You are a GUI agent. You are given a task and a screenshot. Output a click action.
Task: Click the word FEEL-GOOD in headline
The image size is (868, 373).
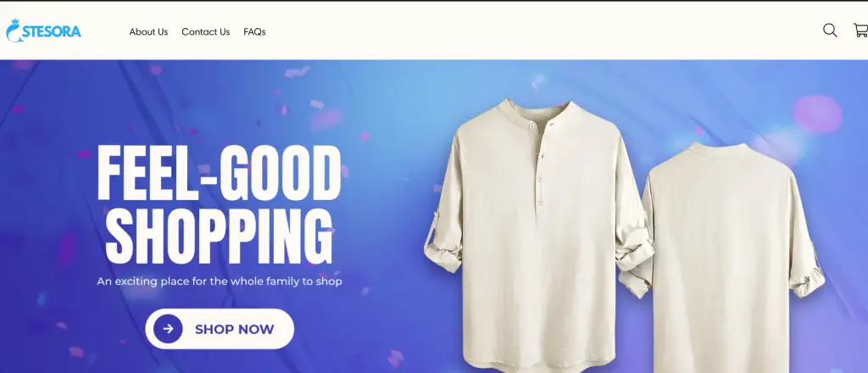click(219, 173)
